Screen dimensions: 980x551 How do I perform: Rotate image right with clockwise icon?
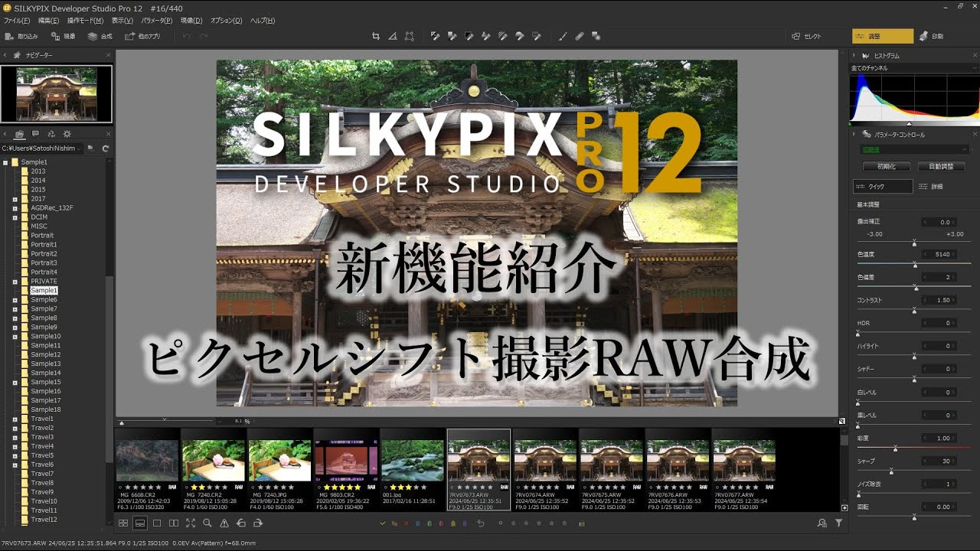[x=258, y=523]
